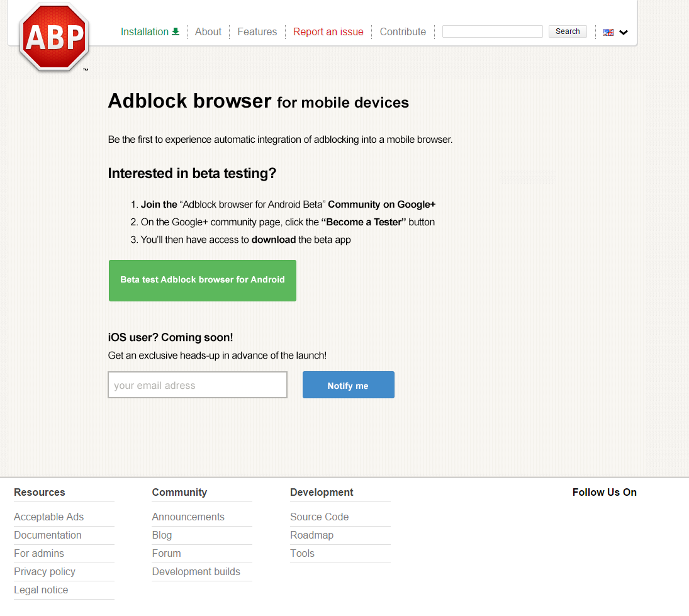Open the Features menu item

257,31
